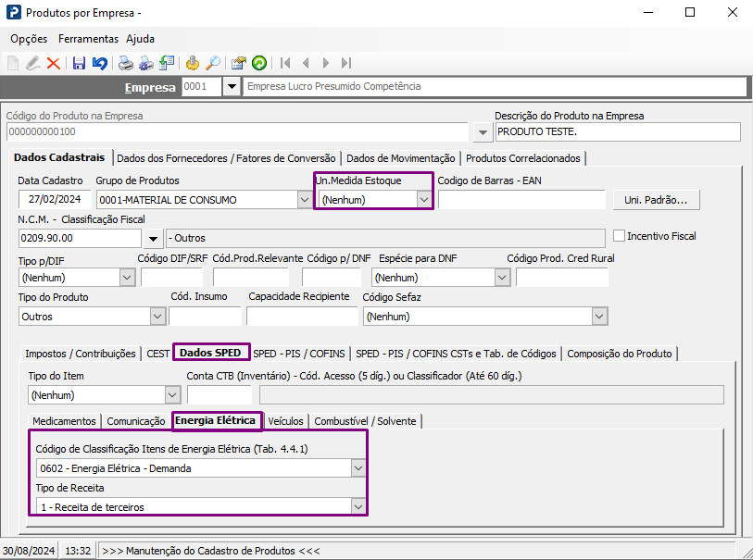
Task: Jump to the last record arrow
Action: tap(346, 63)
